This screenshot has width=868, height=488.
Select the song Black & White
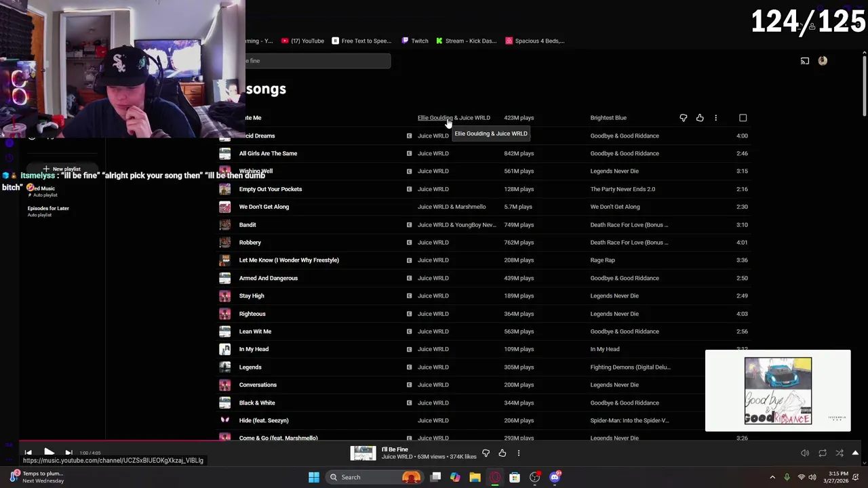pos(257,403)
